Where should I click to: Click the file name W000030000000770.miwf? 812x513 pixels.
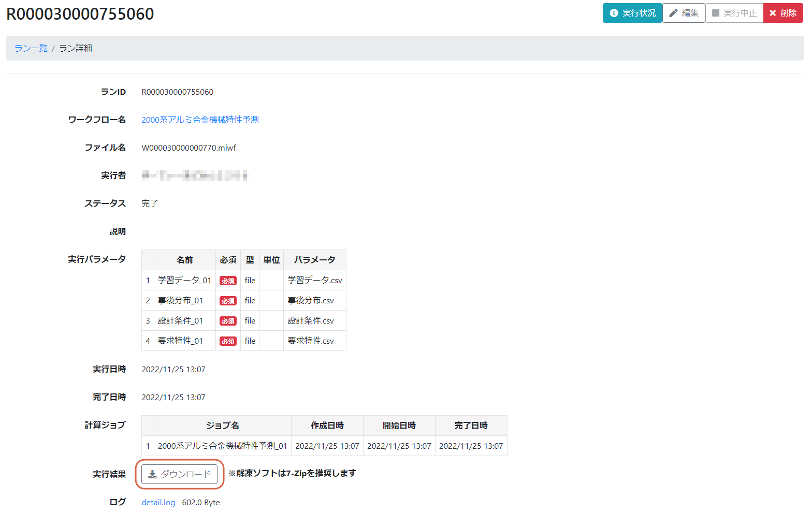[x=189, y=148]
